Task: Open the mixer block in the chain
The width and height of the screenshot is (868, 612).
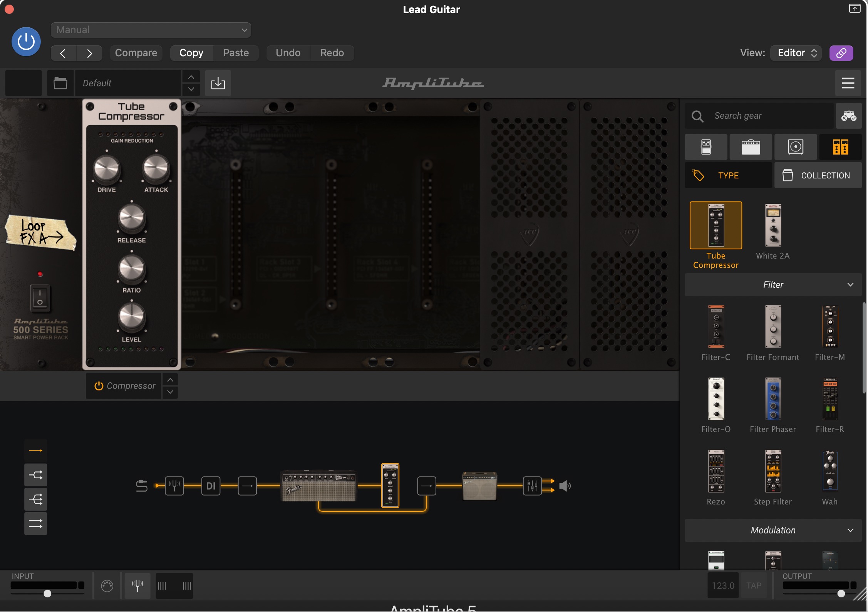Action: pos(532,486)
